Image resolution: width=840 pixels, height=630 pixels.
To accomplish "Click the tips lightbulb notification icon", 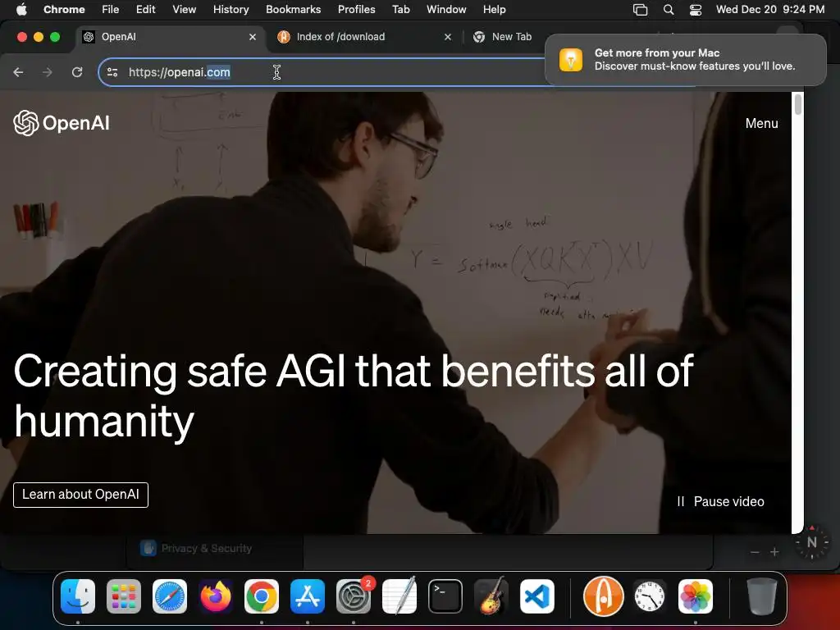I will [571, 59].
